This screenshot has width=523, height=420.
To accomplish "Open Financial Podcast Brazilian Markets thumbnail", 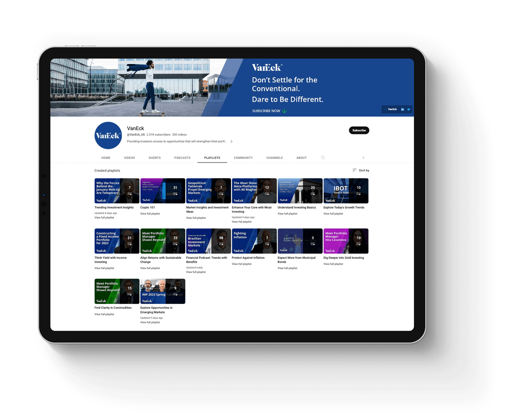I will click(x=209, y=241).
